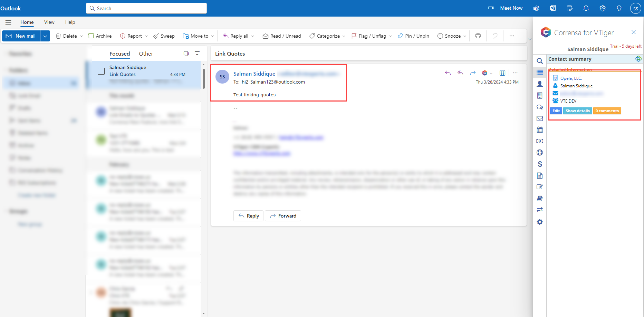
Task: Select the Other inbox tab
Action: 146,54
